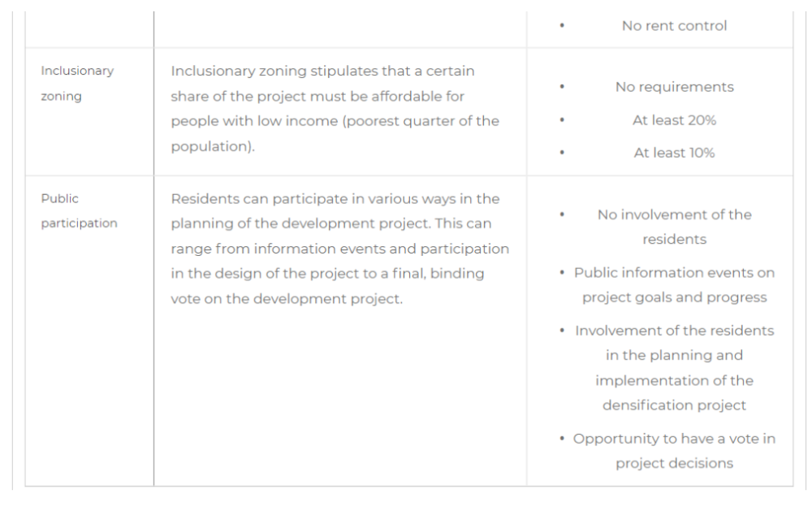Click the inclusionary zoning description paragraph
This screenshot has height=507, width=812.
click(x=335, y=108)
